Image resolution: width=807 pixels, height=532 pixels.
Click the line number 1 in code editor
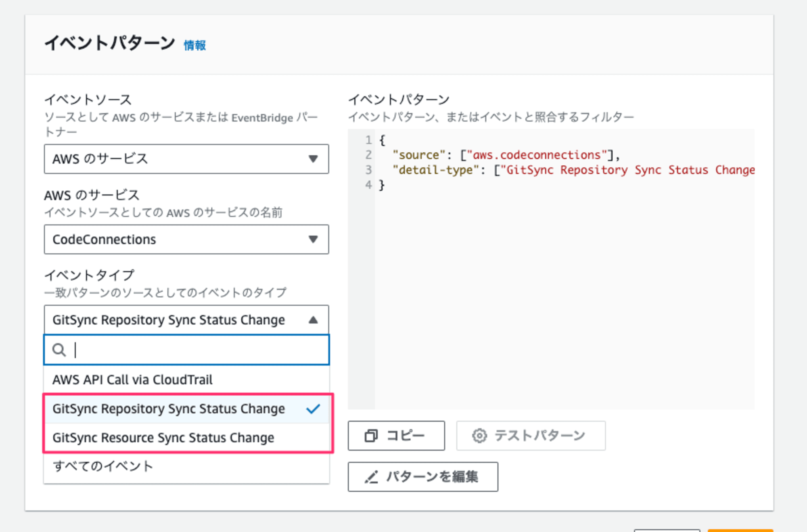click(368, 140)
